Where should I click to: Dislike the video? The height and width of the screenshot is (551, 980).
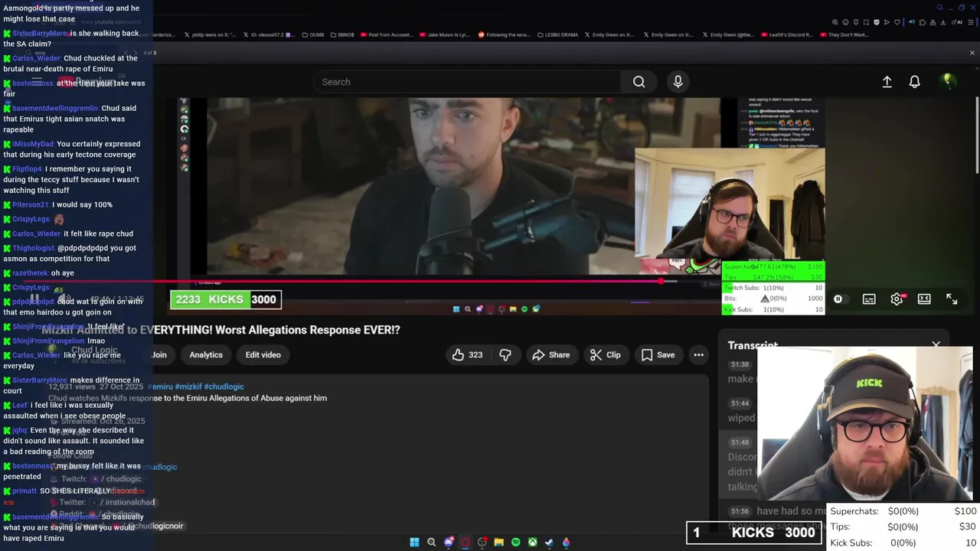[505, 355]
